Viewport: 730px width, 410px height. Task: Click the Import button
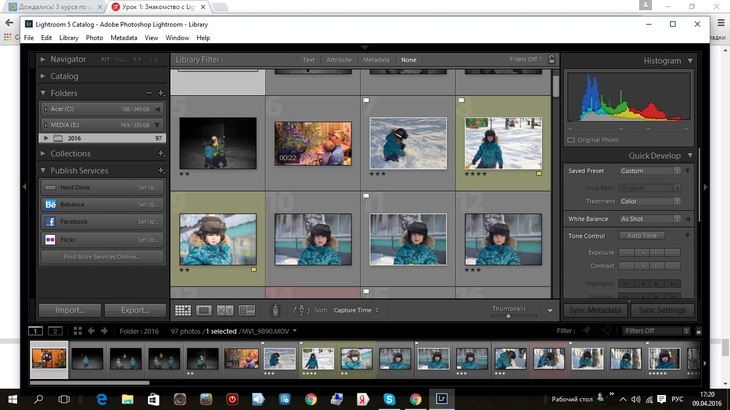(69, 310)
